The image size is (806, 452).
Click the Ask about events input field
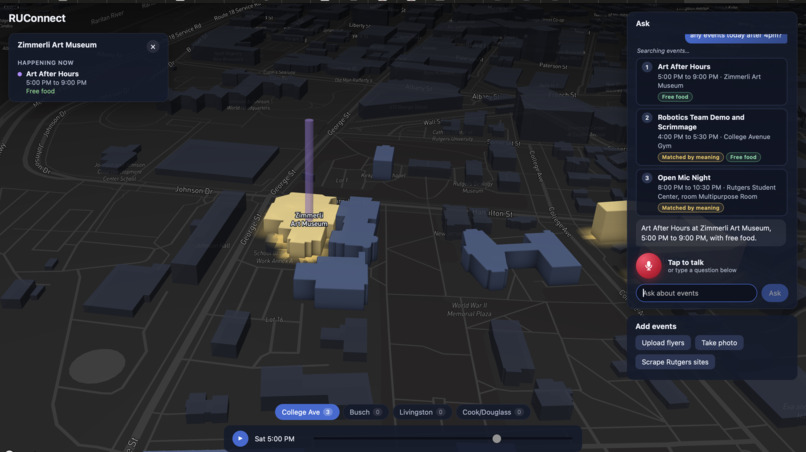click(696, 293)
